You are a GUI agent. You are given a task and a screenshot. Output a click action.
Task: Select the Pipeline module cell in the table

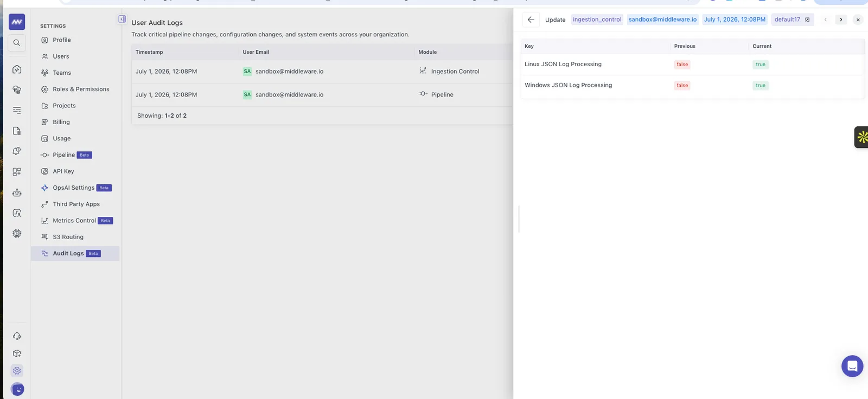coord(442,95)
